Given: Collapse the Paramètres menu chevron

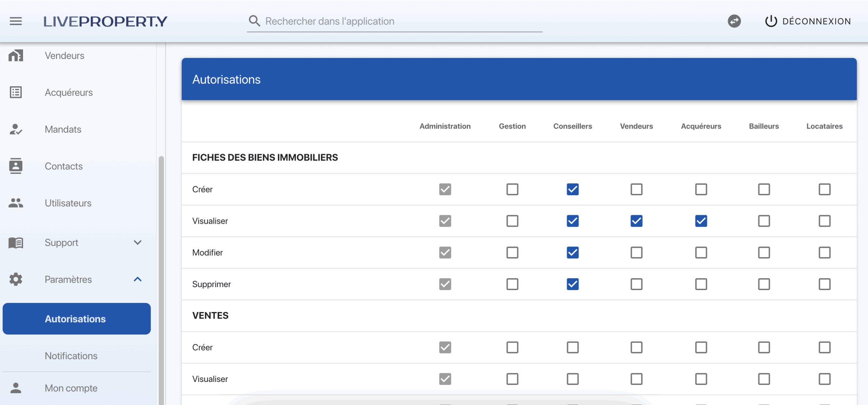Looking at the screenshot, I should coord(137,279).
